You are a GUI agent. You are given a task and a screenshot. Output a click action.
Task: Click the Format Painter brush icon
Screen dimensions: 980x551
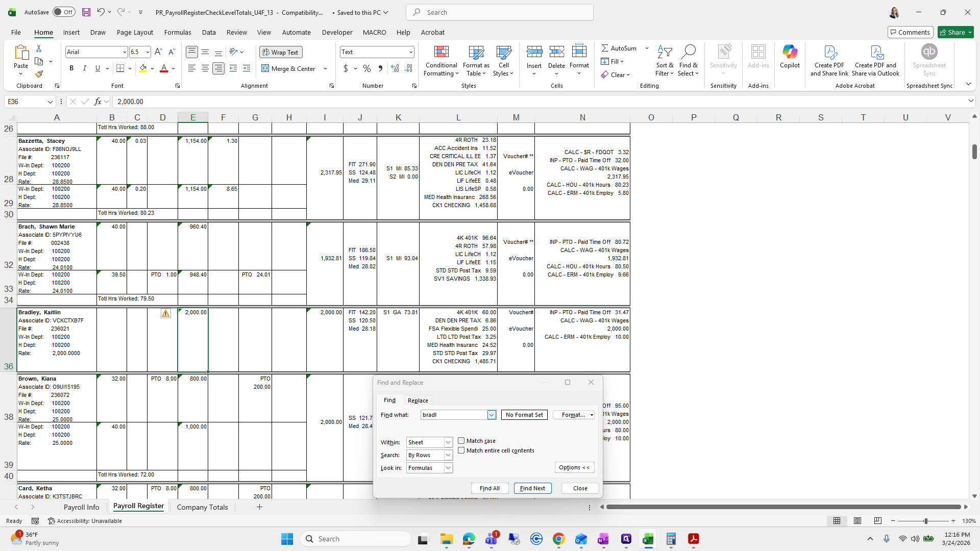pyautogui.click(x=39, y=74)
